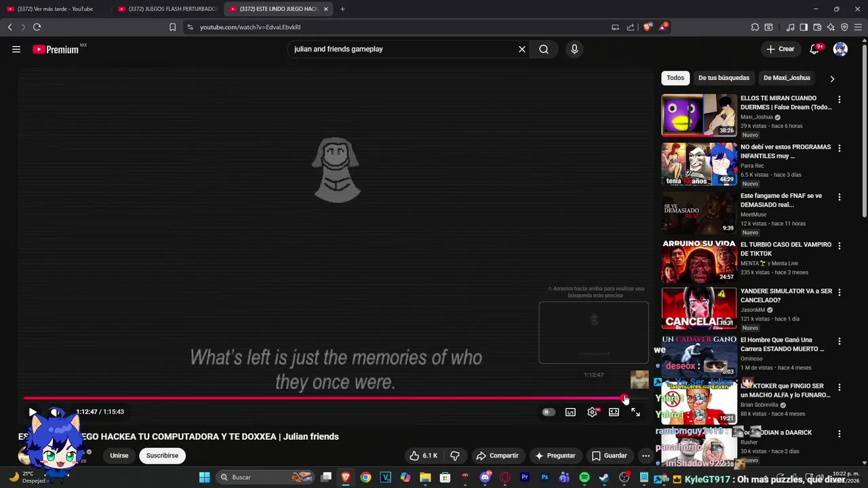Open EL TURBIO CASO DEL VAMPIRO thumbnail
The image size is (868, 488).
pyautogui.click(x=699, y=262)
